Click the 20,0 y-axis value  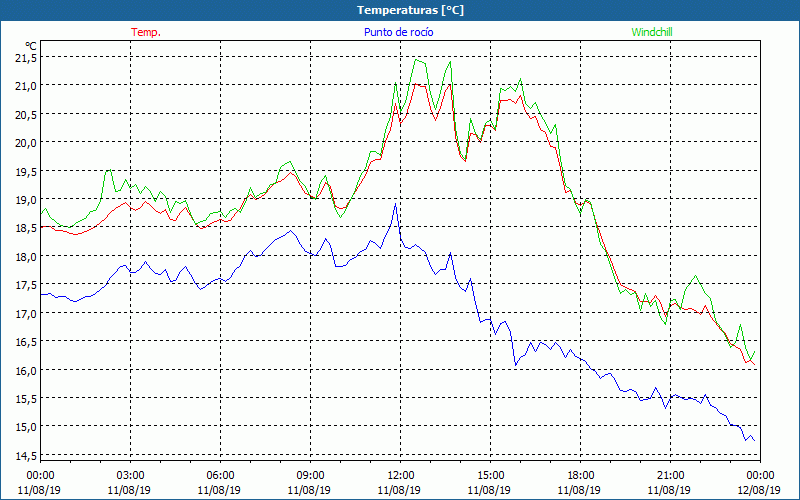coord(26,143)
